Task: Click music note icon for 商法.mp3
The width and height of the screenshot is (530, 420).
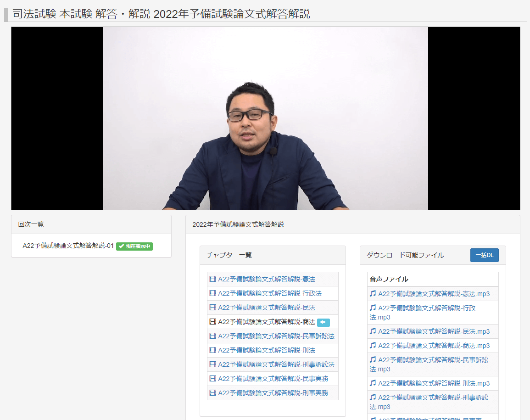Action: pos(373,346)
